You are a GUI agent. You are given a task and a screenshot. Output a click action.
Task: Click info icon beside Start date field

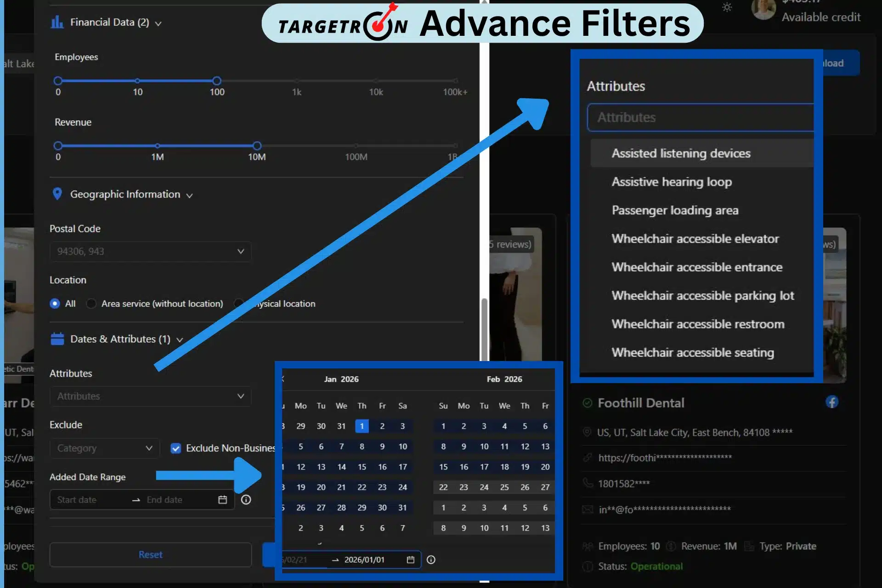(x=246, y=500)
